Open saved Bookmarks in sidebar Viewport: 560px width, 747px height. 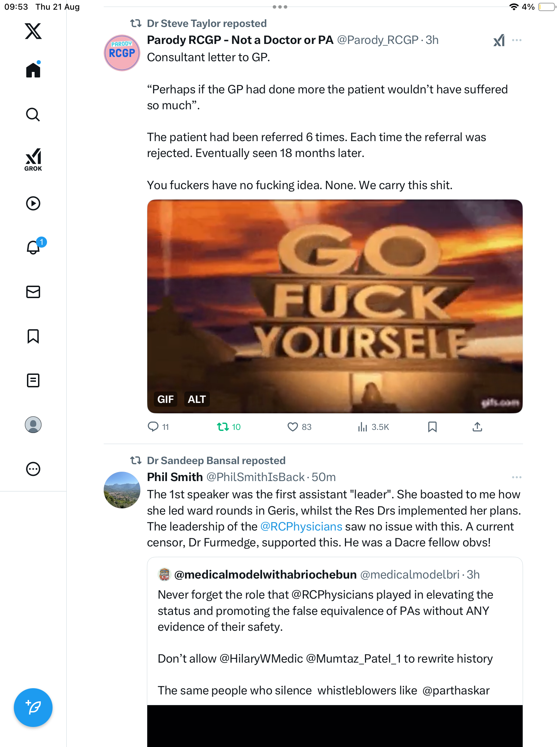point(33,336)
